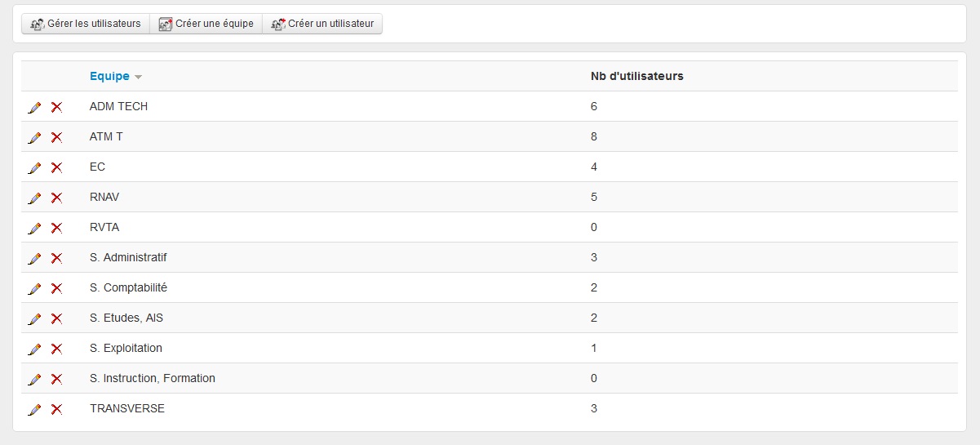Click the pencil edit icon for ADM TECH
The image size is (980, 445).
[x=34, y=107]
